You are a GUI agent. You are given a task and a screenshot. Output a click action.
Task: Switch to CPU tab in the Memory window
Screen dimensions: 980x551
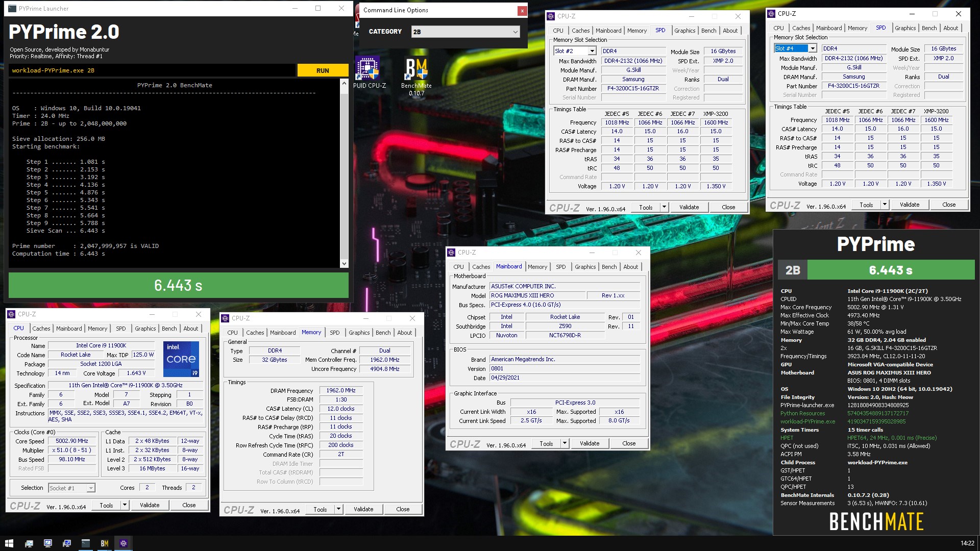click(x=233, y=333)
